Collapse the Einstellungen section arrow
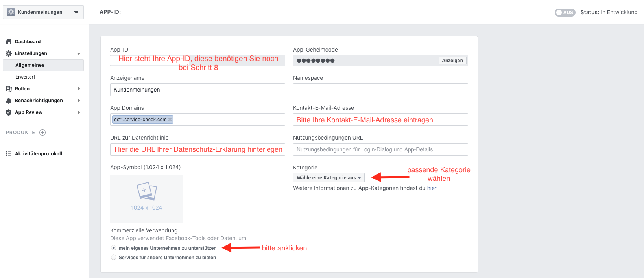This screenshot has width=644, height=278. (79, 53)
